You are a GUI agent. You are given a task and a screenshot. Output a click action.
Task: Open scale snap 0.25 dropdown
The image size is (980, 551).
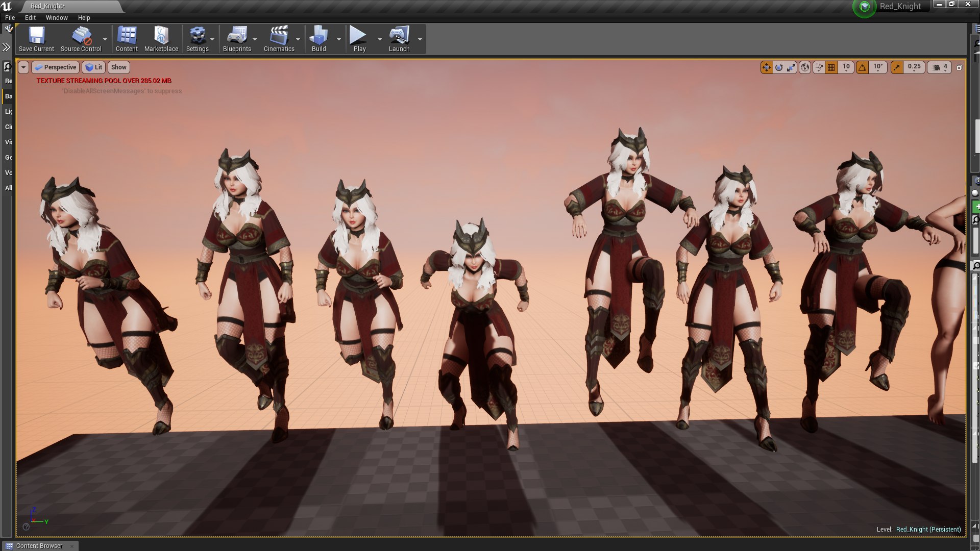[914, 67]
